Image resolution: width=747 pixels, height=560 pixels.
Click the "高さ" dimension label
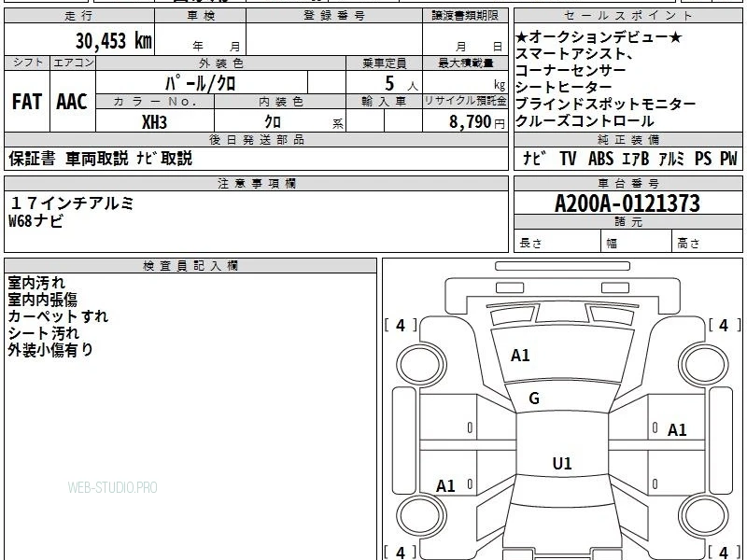click(x=688, y=243)
